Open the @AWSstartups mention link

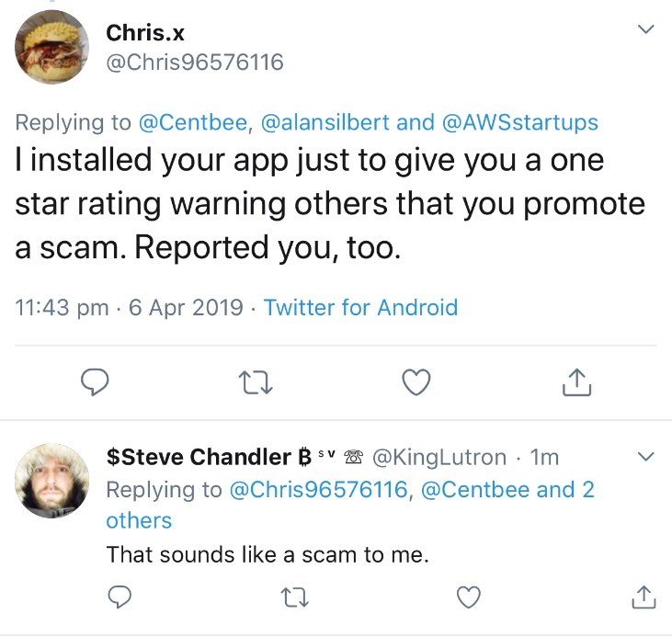coord(519,122)
